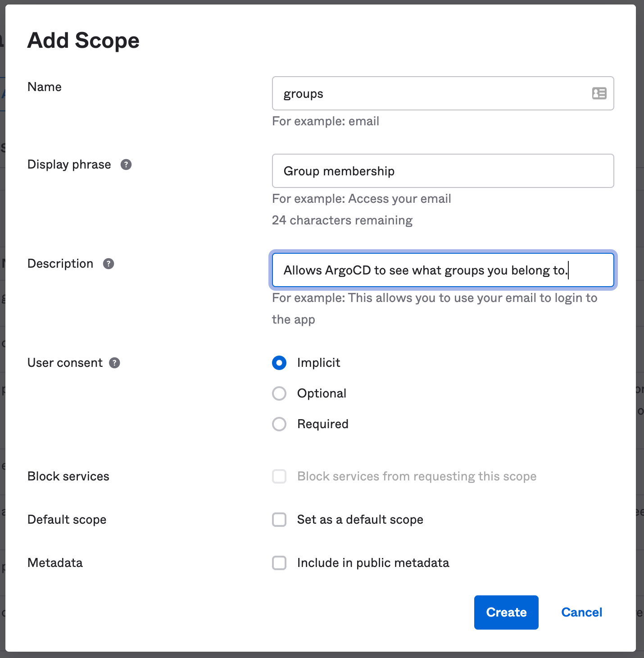Screen dimensions: 644x658
Task: Check the 'Include in public metadata' checkbox
Action: 279,563
